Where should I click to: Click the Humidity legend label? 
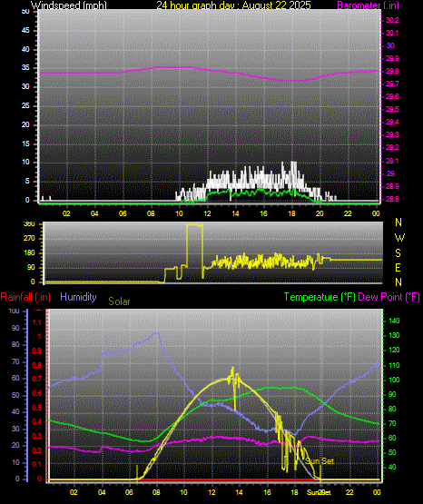click(x=78, y=297)
